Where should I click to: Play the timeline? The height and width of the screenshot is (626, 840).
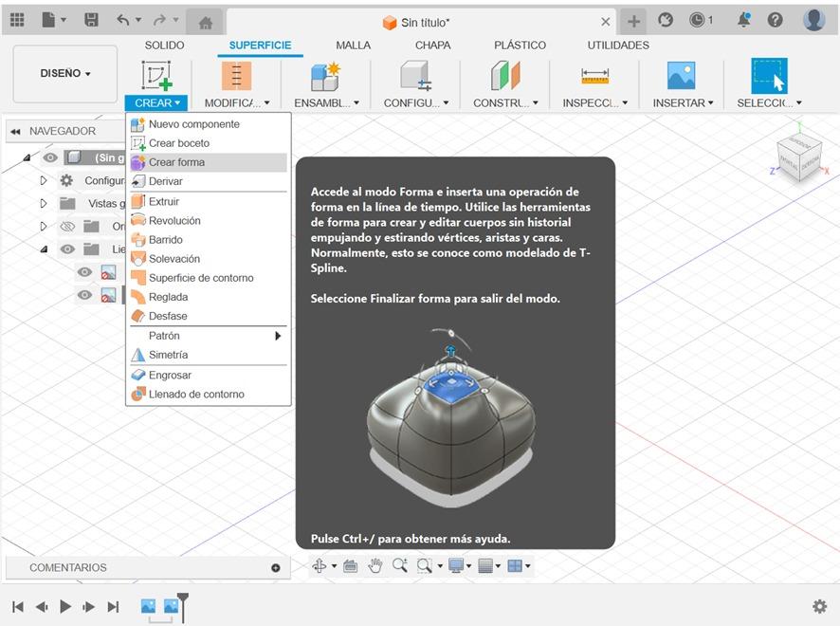65,607
